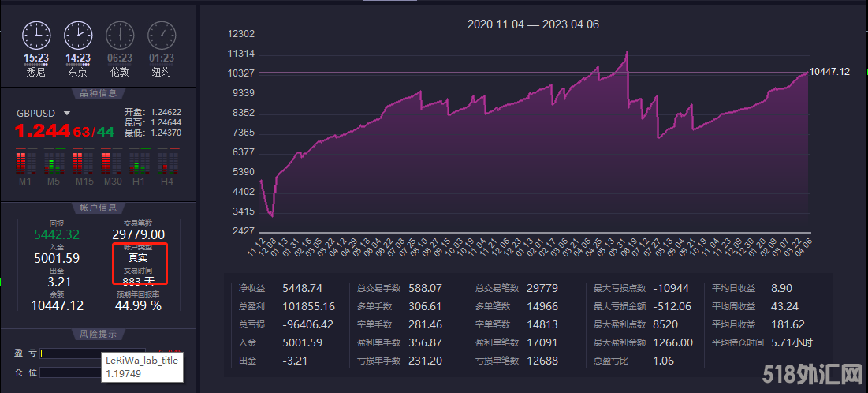Select the M5 timeframe signal meter
Viewport: 868px width, 393px height.
point(54,163)
